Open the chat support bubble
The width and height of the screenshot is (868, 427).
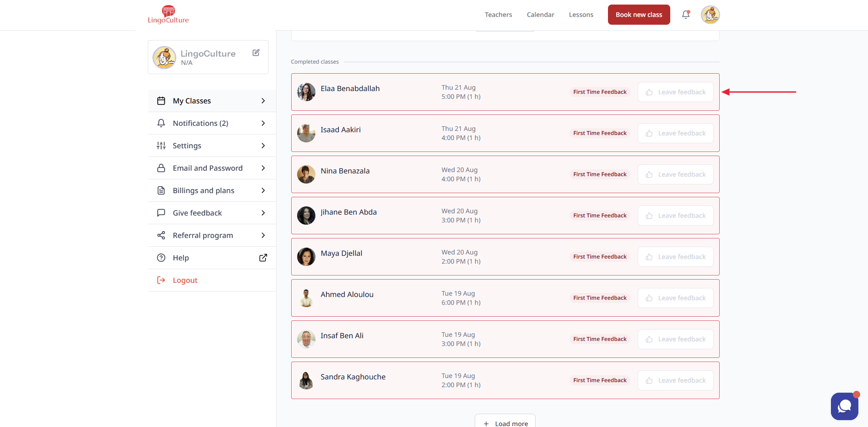point(844,406)
